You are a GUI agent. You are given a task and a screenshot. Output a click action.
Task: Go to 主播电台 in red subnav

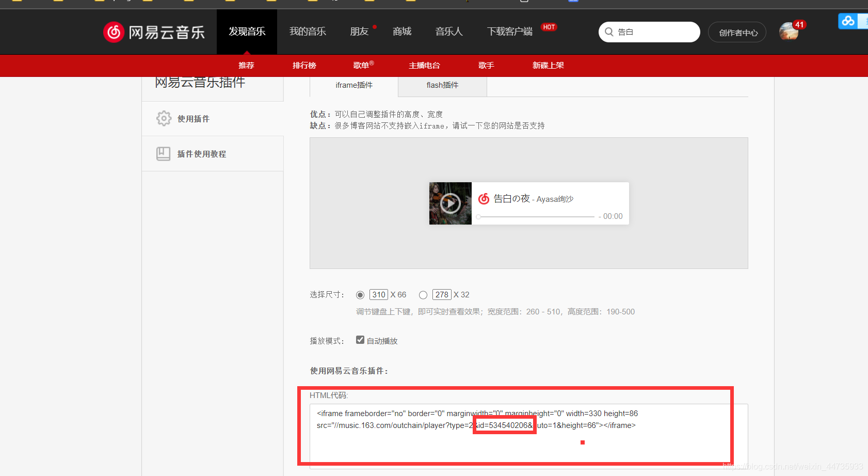point(424,65)
